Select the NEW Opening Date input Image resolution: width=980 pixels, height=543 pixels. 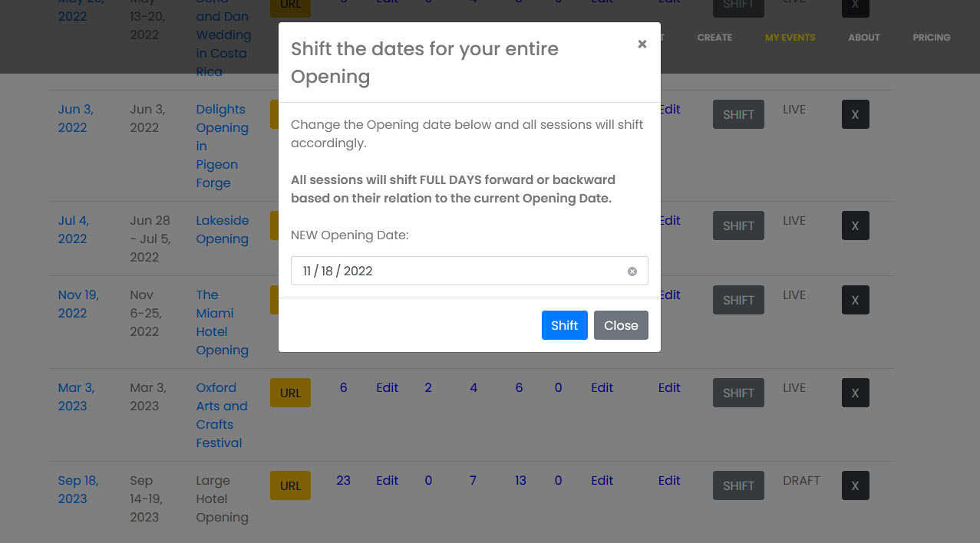coord(469,271)
